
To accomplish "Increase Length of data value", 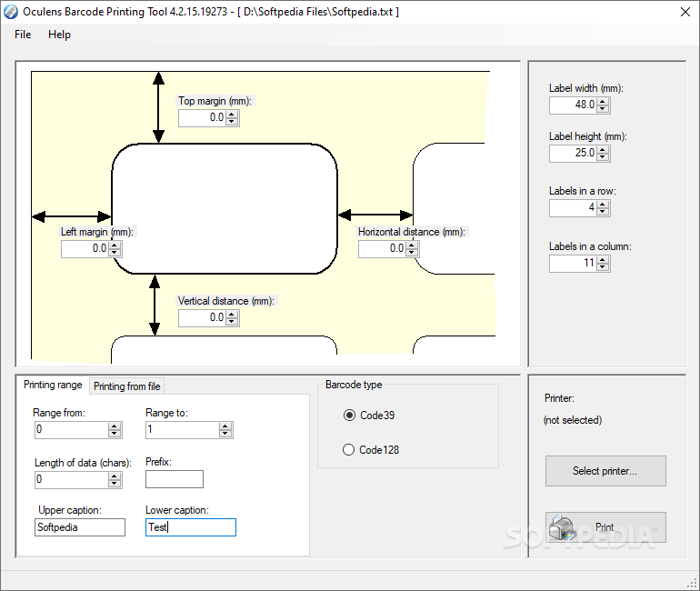I will tap(115, 476).
